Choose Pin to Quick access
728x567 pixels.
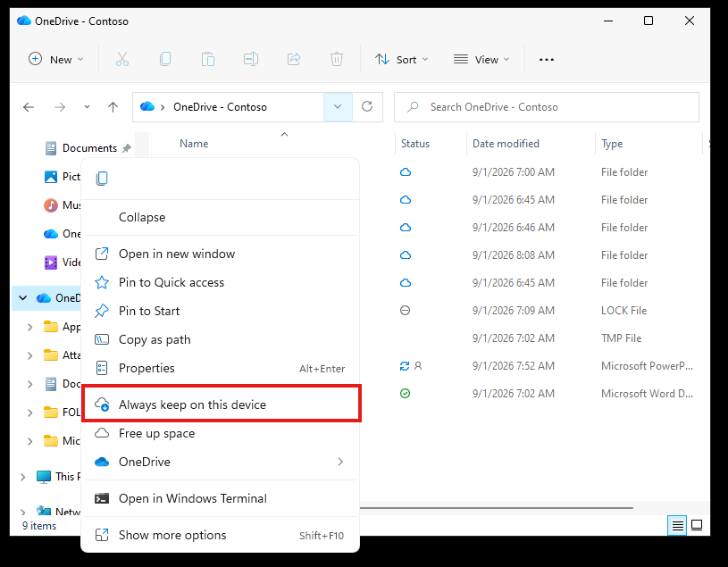(x=221, y=282)
